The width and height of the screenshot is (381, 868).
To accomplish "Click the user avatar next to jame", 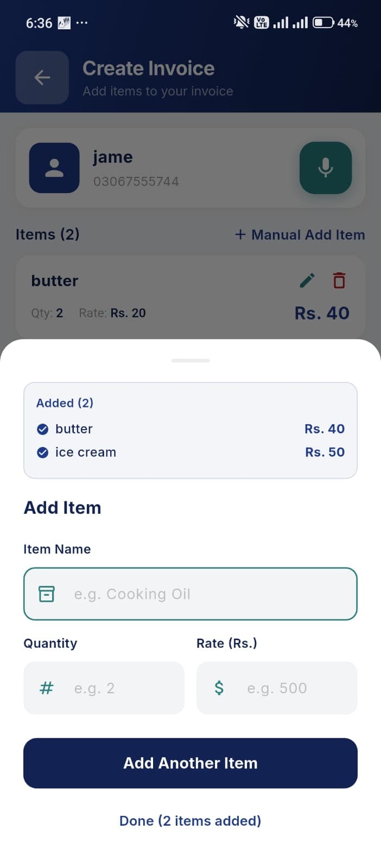I will (x=54, y=168).
